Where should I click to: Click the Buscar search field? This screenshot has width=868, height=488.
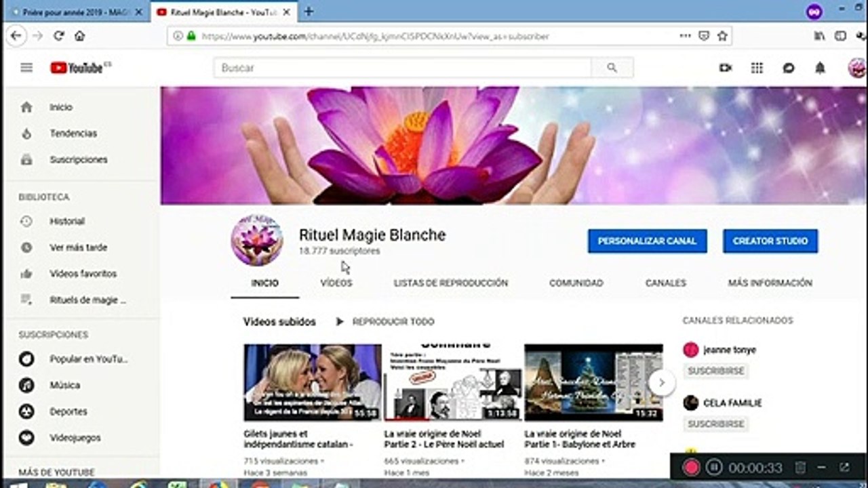coord(403,68)
